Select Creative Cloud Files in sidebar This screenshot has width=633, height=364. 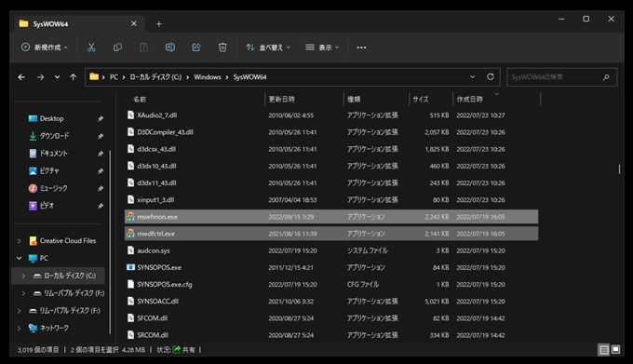pos(68,241)
